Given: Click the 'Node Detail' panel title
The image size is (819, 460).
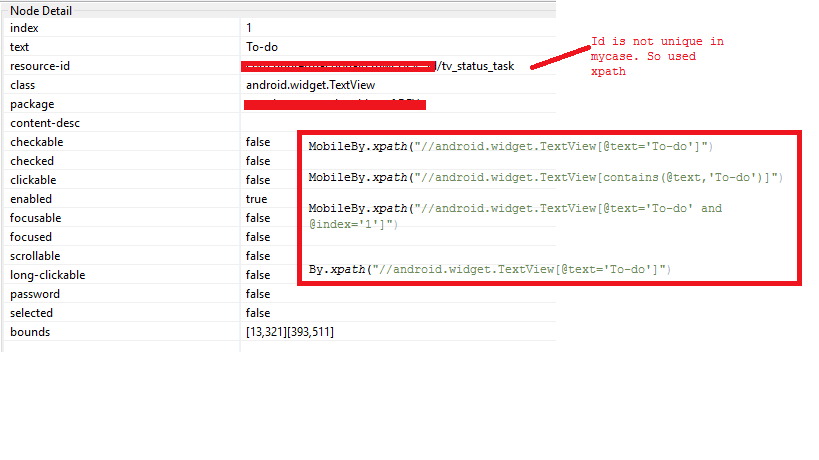Looking at the screenshot, I should (x=41, y=10).
